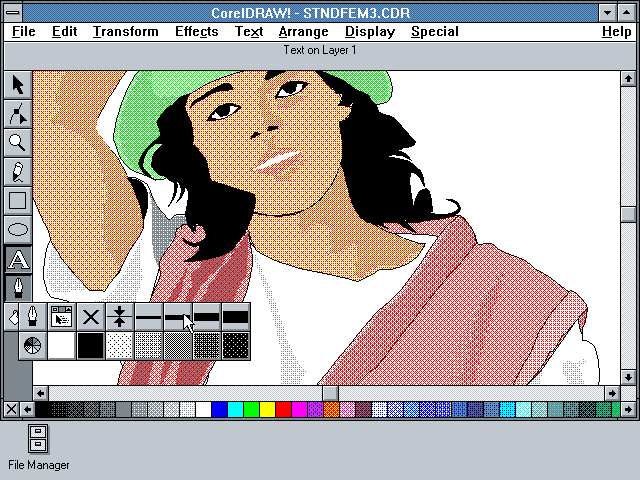640x480 pixels.
Task: Select the Rectangle tool
Action: click(x=17, y=200)
